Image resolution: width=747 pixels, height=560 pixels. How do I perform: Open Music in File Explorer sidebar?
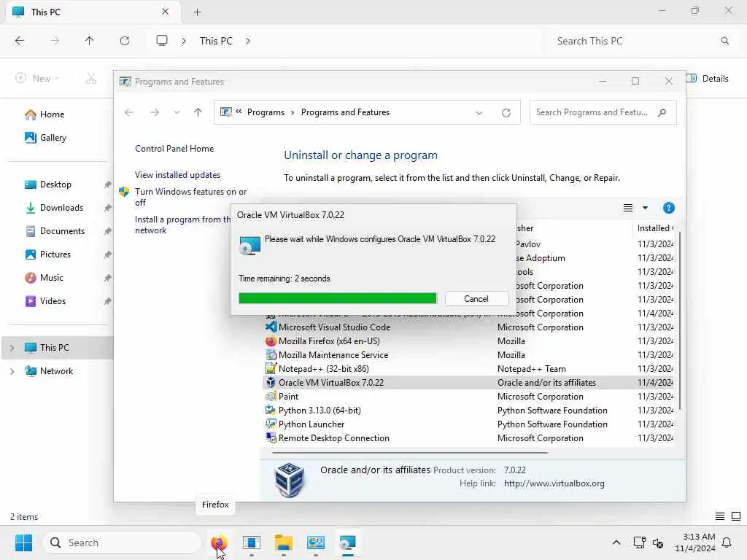[52, 278]
